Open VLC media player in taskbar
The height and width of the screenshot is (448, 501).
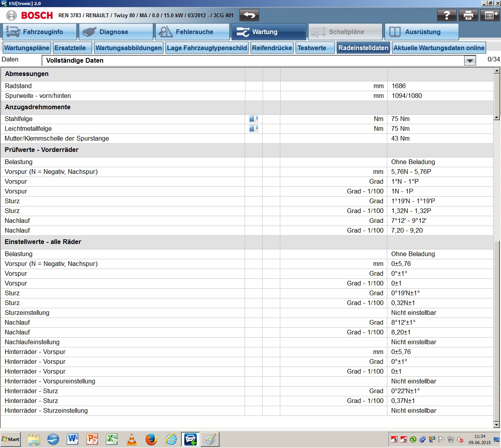tap(132, 439)
